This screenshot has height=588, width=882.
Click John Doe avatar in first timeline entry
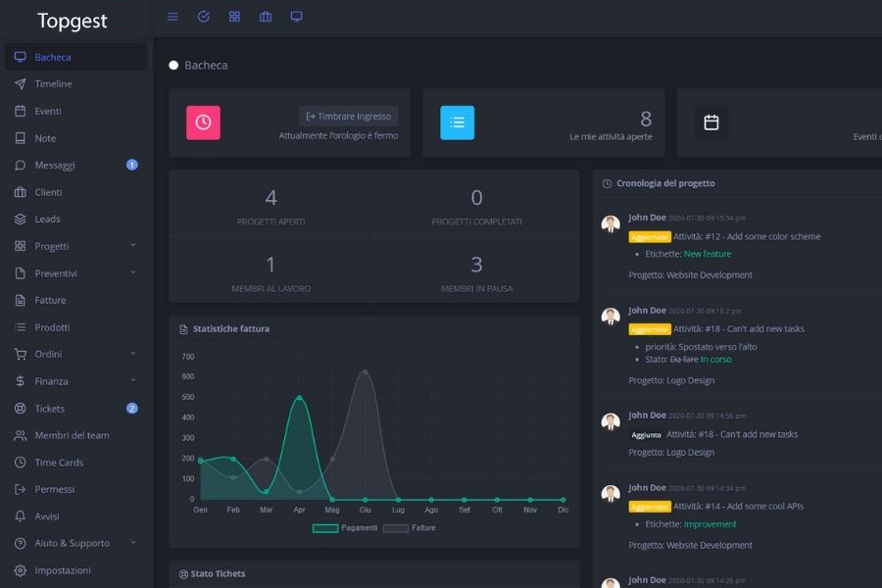[x=611, y=223]
